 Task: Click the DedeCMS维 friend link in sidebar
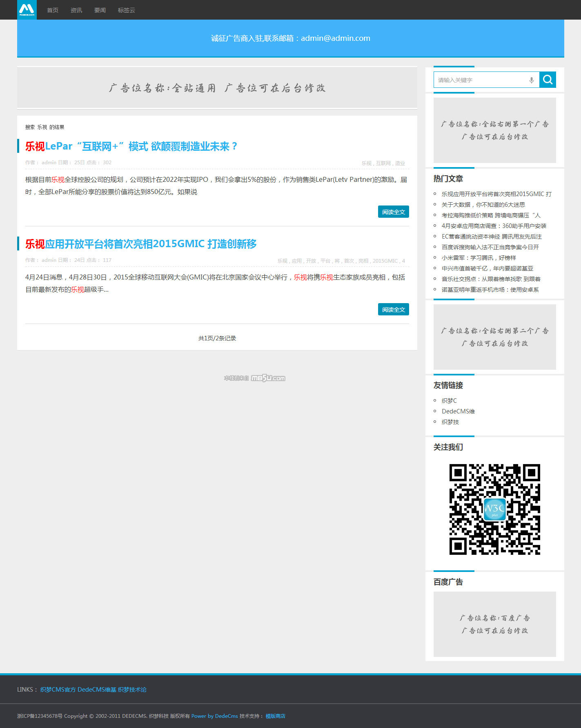point(458,411)
